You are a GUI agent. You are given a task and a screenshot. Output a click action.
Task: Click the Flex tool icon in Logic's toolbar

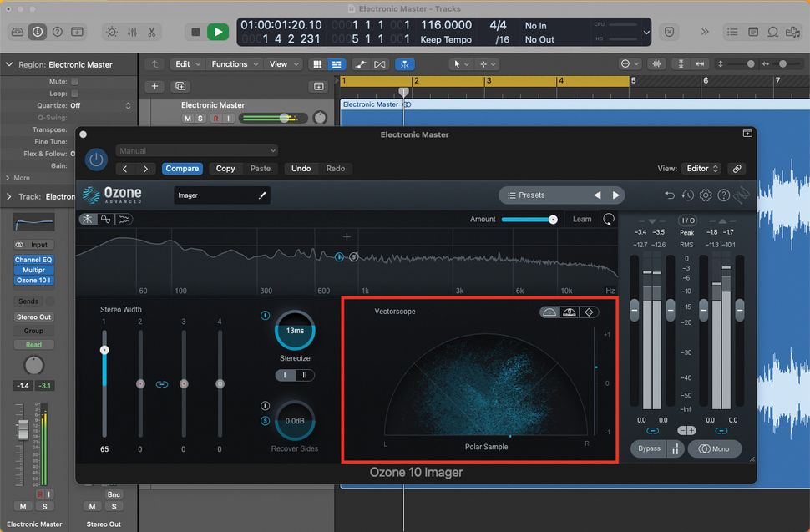pyautogui.click(x=405, y=63)
